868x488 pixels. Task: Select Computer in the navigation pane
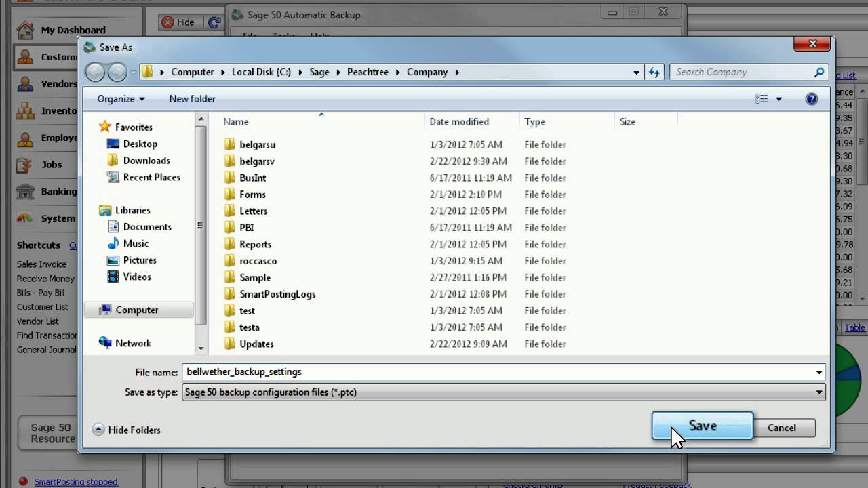tap(139, 310)
